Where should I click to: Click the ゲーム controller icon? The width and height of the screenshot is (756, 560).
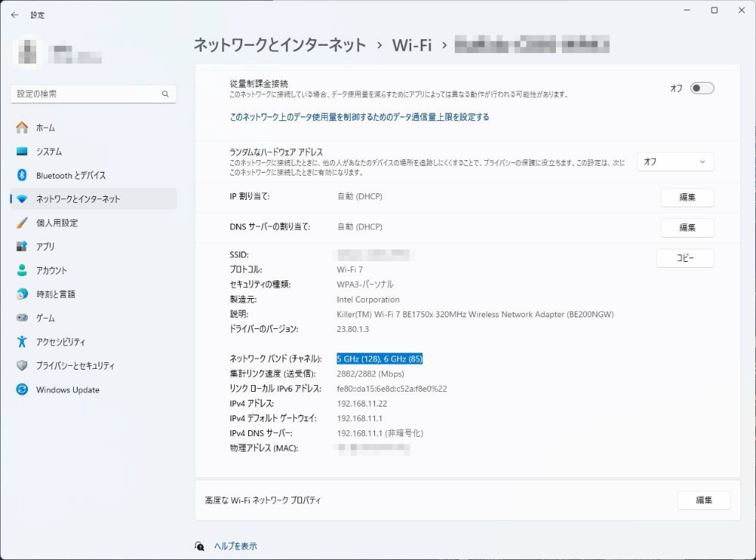click(x=21, y=317)
